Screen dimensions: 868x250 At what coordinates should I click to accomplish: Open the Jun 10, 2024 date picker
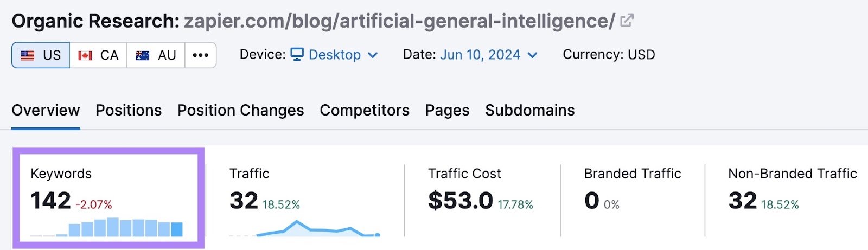point(480,55)
